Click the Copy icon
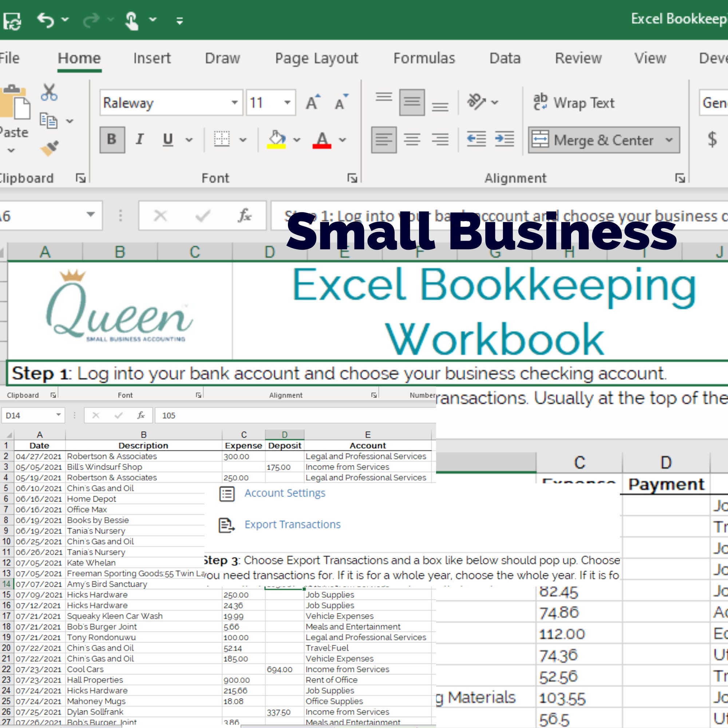Screen dimensions: 728x728 (49, 120)
